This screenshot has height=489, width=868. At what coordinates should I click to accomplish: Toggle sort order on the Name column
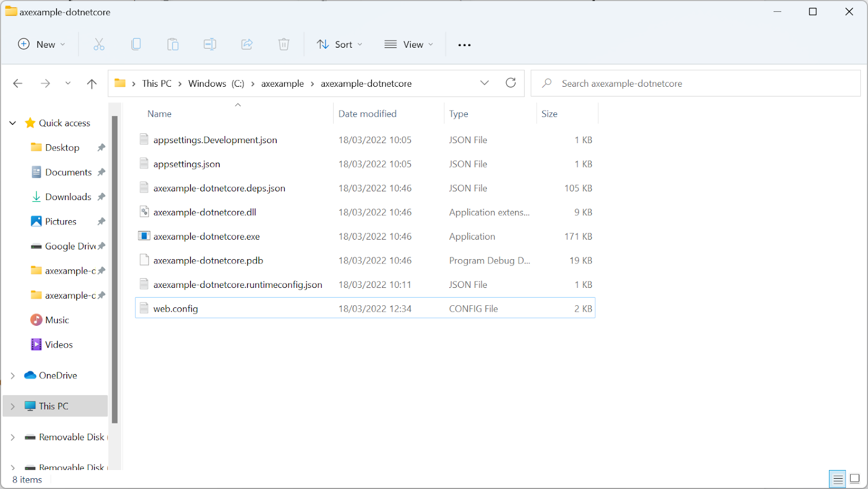click(159, 113)
